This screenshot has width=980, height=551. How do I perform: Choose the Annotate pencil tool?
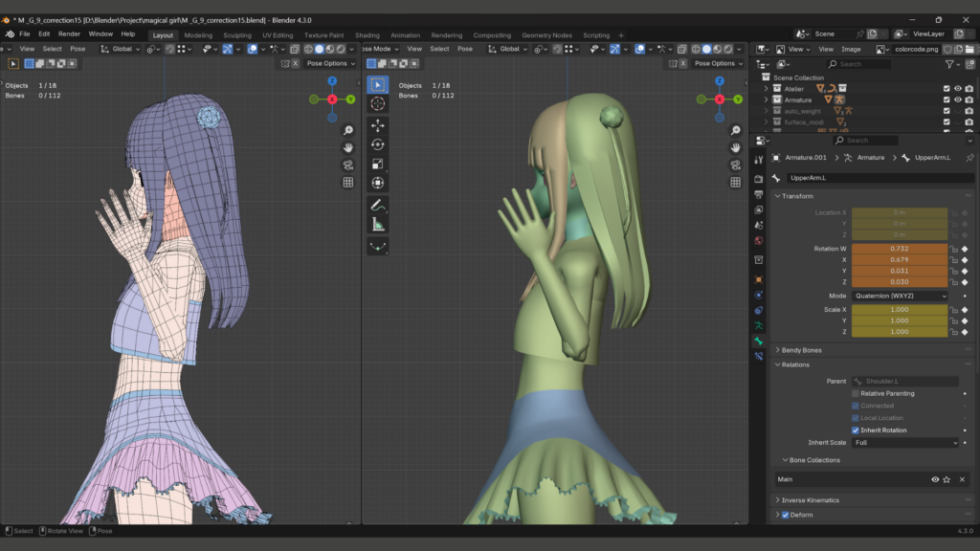(377, 206)
